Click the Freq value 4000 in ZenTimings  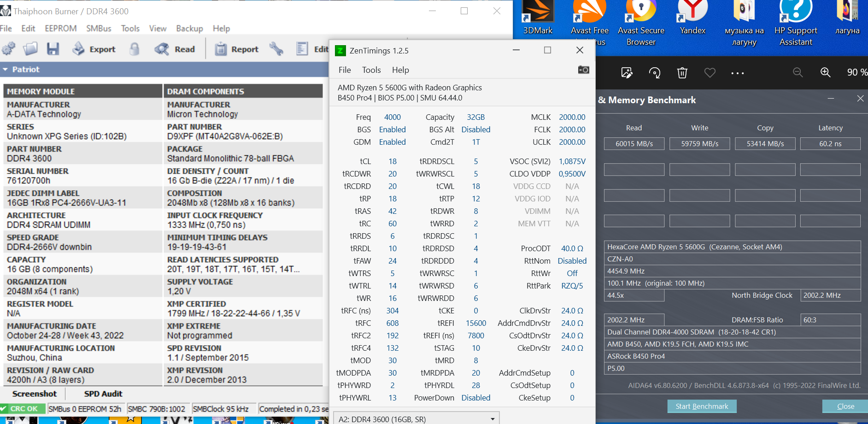point(393,117)
